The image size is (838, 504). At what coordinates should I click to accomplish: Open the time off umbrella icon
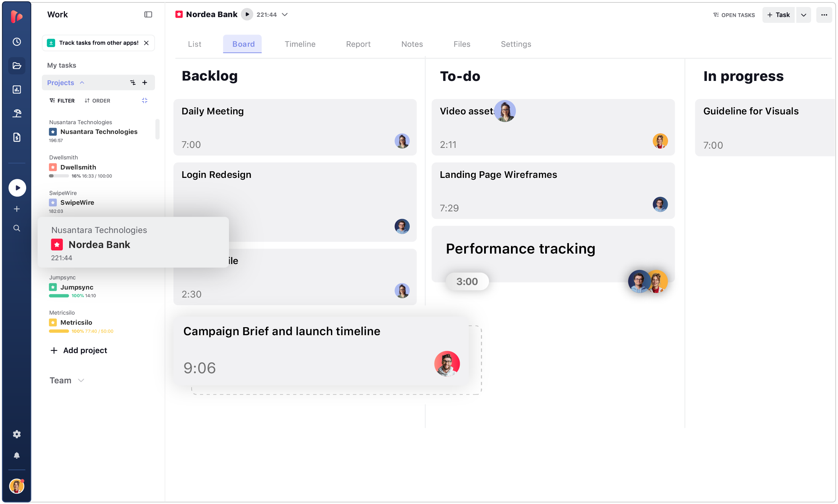[x=17, y=113]
